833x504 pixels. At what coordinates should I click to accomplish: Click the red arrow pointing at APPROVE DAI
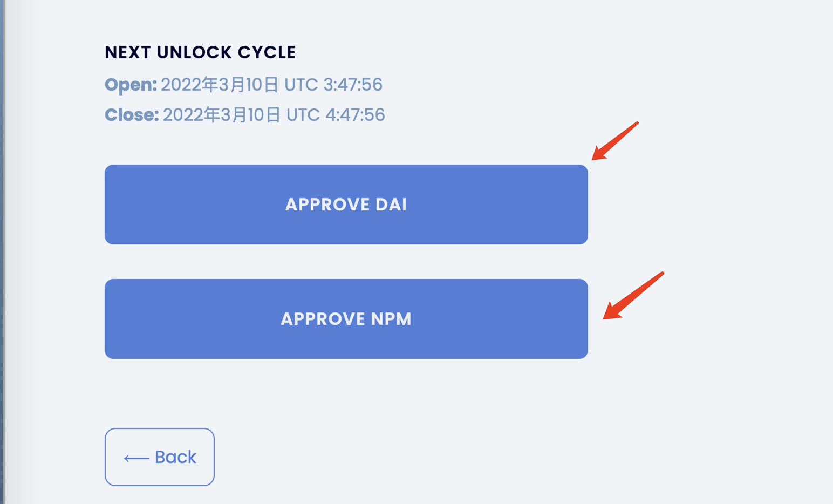click(614, 141)
